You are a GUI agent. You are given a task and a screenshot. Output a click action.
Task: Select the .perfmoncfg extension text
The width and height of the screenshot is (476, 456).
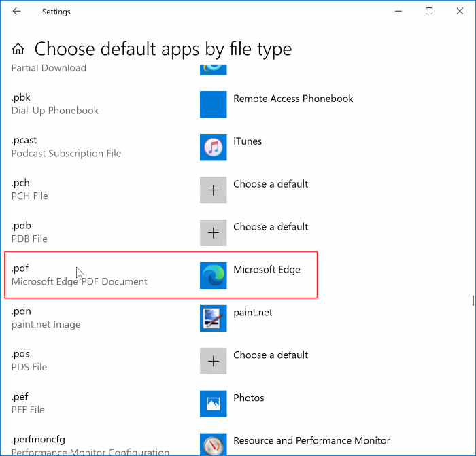38,440
